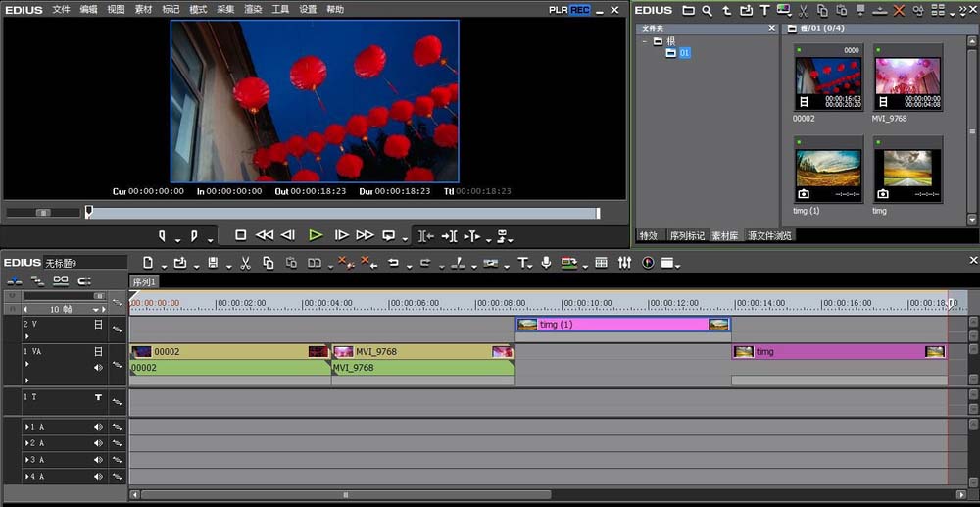Click the green Play button in player
This screenshot has width=980, height=507.
pos(316,235)
